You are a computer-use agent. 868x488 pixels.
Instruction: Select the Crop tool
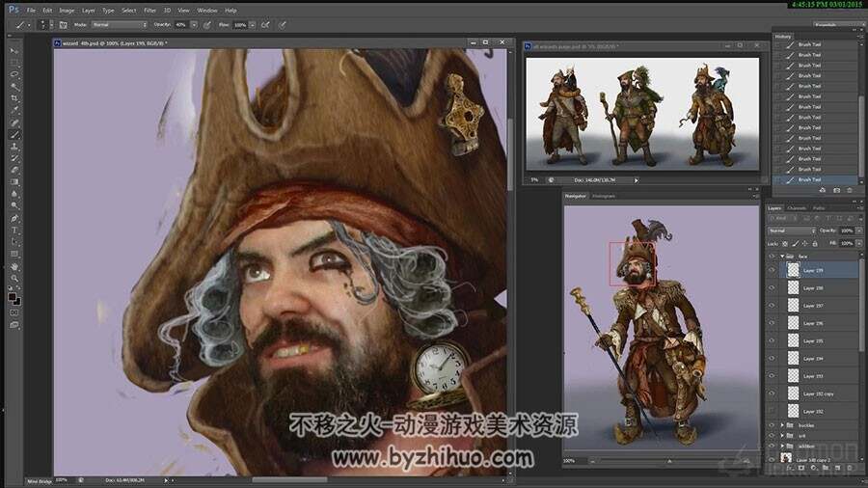pos(14,98)
